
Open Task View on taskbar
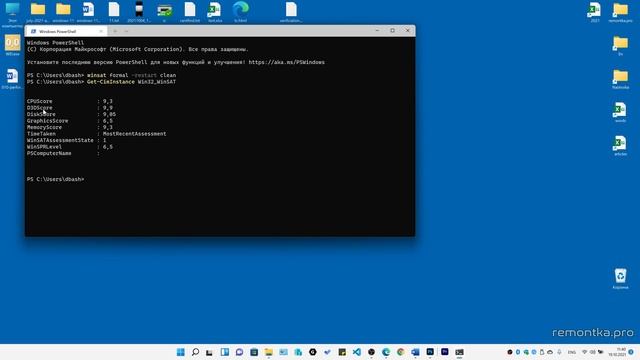(x=209, y=352)
